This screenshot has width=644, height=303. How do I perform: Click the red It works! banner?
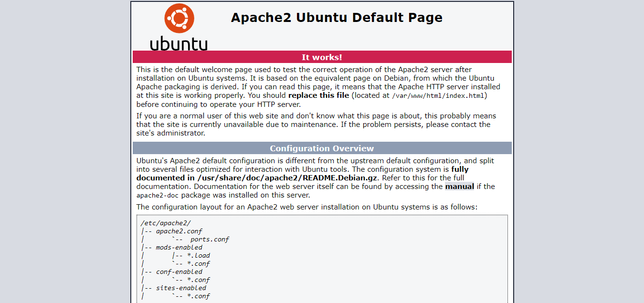point(322,57)
